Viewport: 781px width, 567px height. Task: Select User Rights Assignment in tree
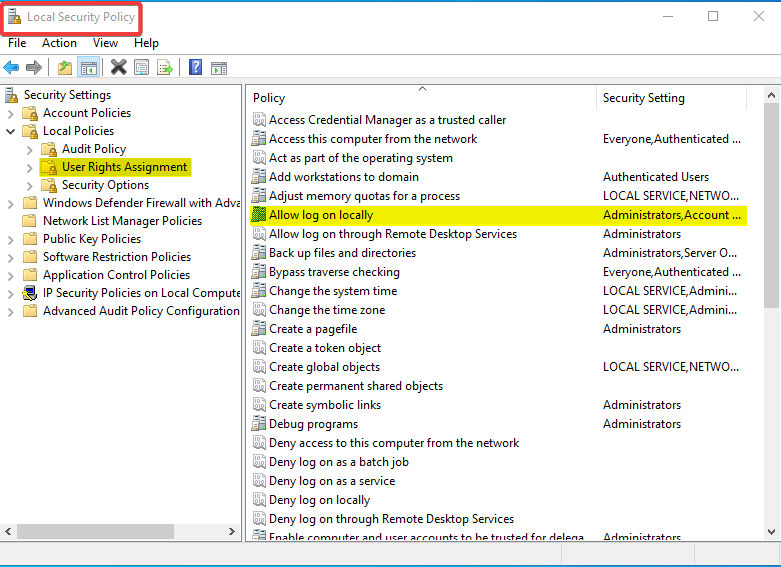tap(125, 167)
